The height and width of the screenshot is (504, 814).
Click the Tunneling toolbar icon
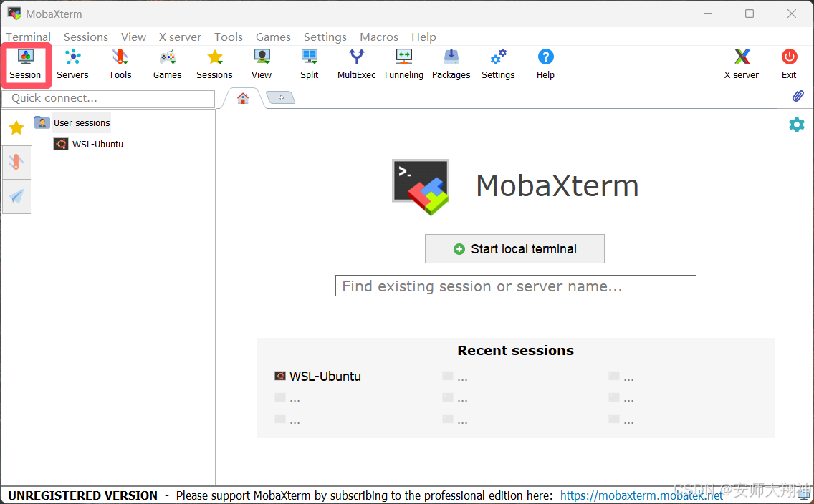pos(403,64)
